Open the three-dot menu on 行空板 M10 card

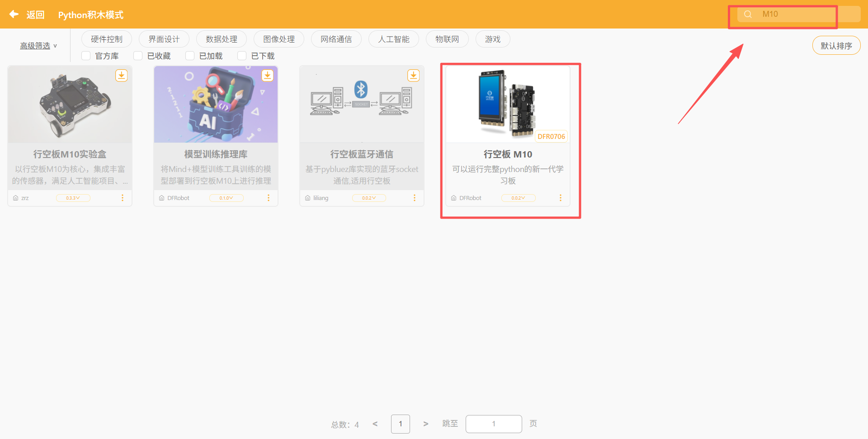coord(561,198)
